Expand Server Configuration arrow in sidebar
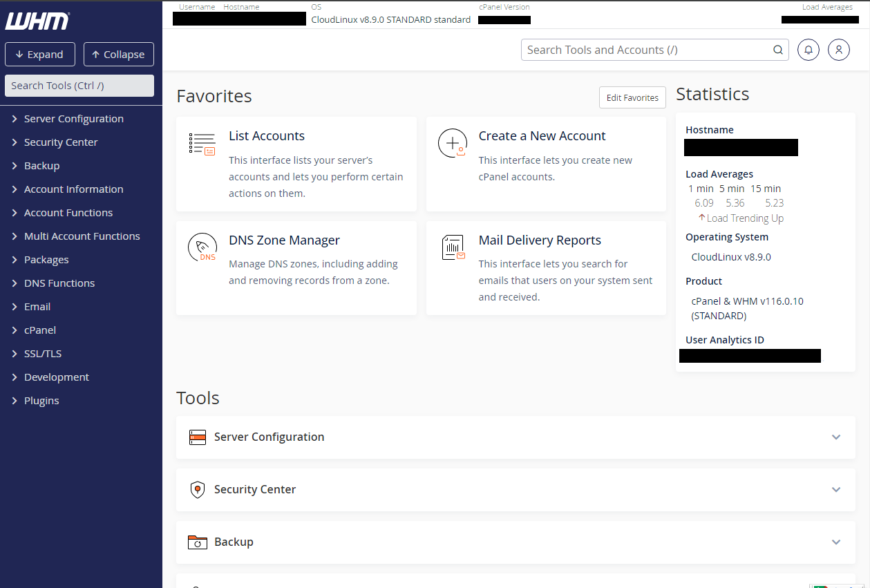This screenshot has width=870, height=588. (15, 119)
